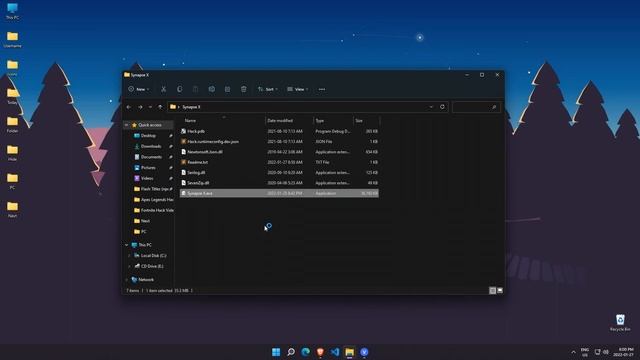The height and width of the screenshot is (360, 640).
Task: Click the Cut scissors icon
Action: tap(163, 89)
